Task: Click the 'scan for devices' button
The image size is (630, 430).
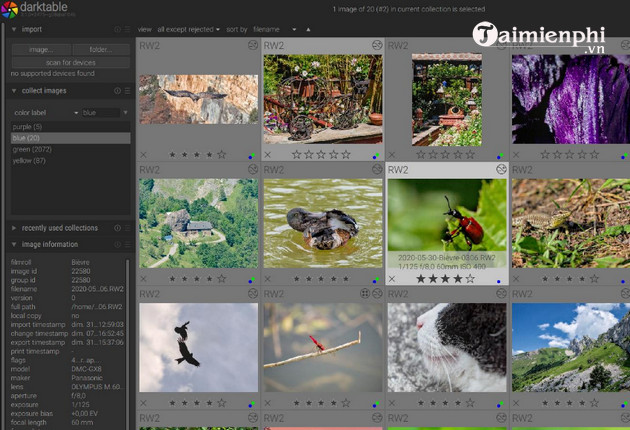Action: click(70, 62)
